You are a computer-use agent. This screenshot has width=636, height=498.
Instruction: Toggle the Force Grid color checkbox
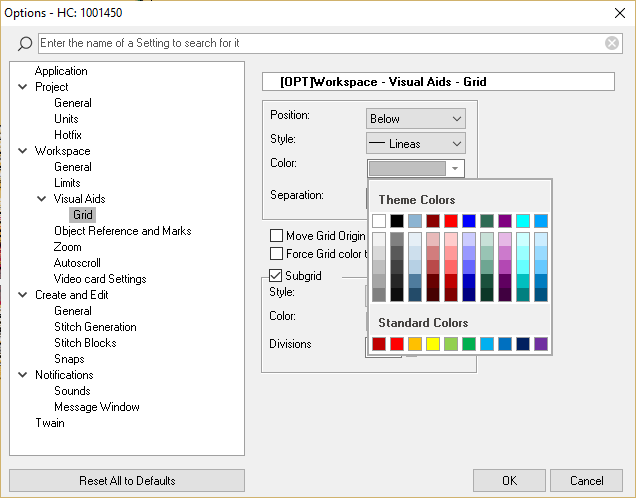[277, 254]
